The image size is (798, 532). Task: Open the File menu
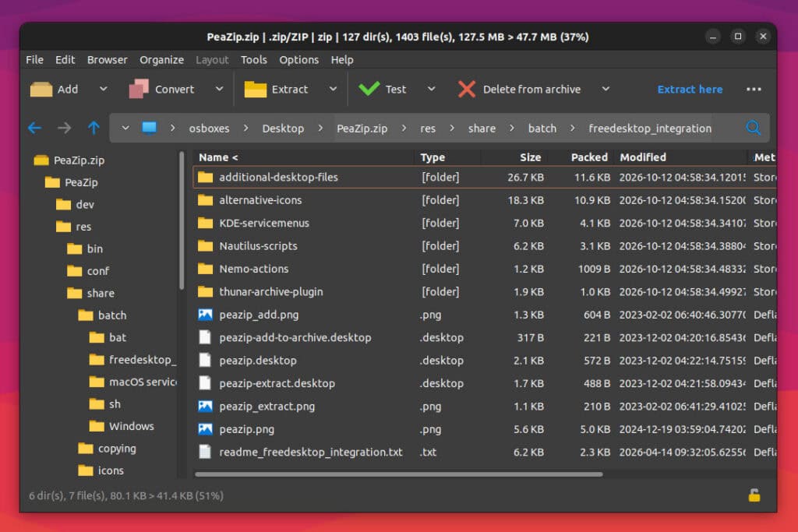point(34,59)
